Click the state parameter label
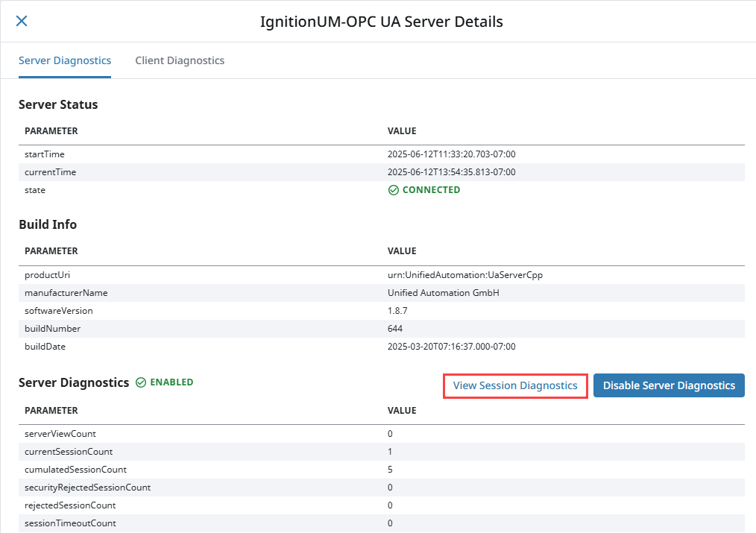Image resolution: width=756 pixels, height=533 pixels. 35,190
